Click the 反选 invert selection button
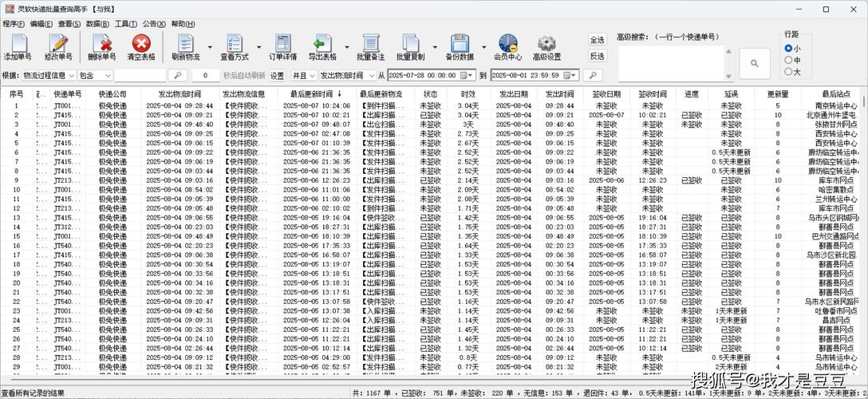 pyautogui.click(x=598, y=56)
